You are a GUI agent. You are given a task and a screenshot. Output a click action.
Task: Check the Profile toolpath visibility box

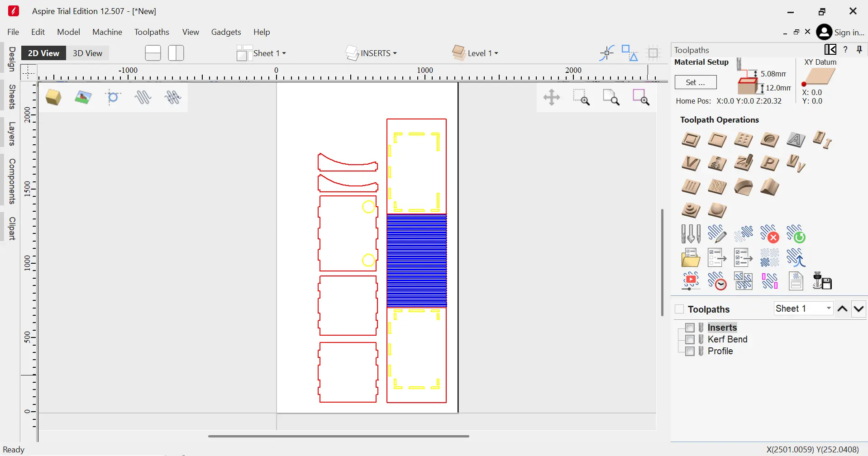(691, 351)
